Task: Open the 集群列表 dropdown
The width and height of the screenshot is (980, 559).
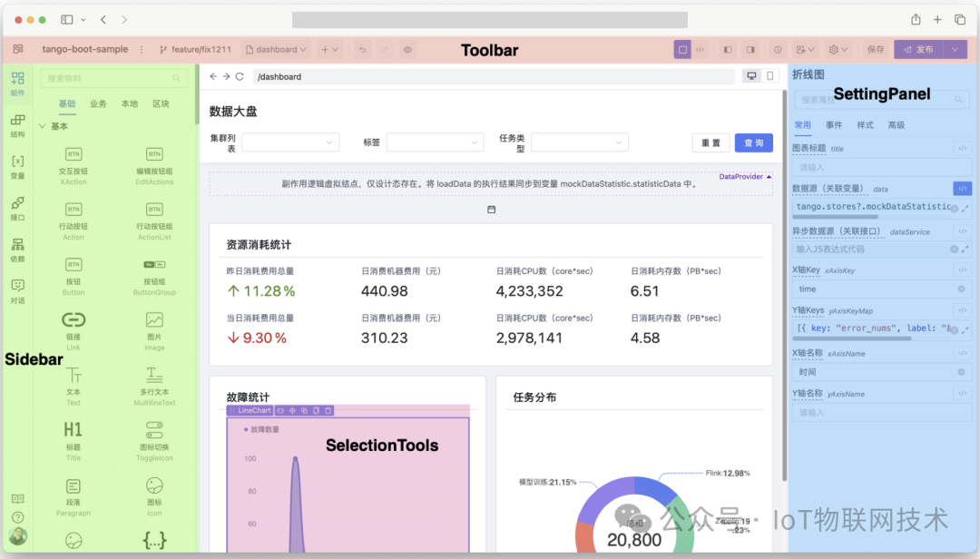Action: pyautogui.click(x=290, y=142)
